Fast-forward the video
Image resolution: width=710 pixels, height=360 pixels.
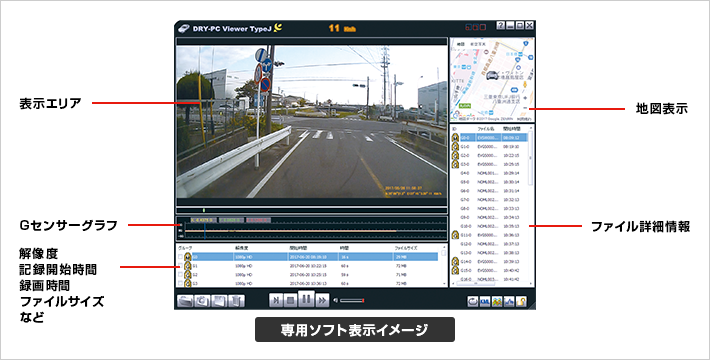(x=322, y=300)
